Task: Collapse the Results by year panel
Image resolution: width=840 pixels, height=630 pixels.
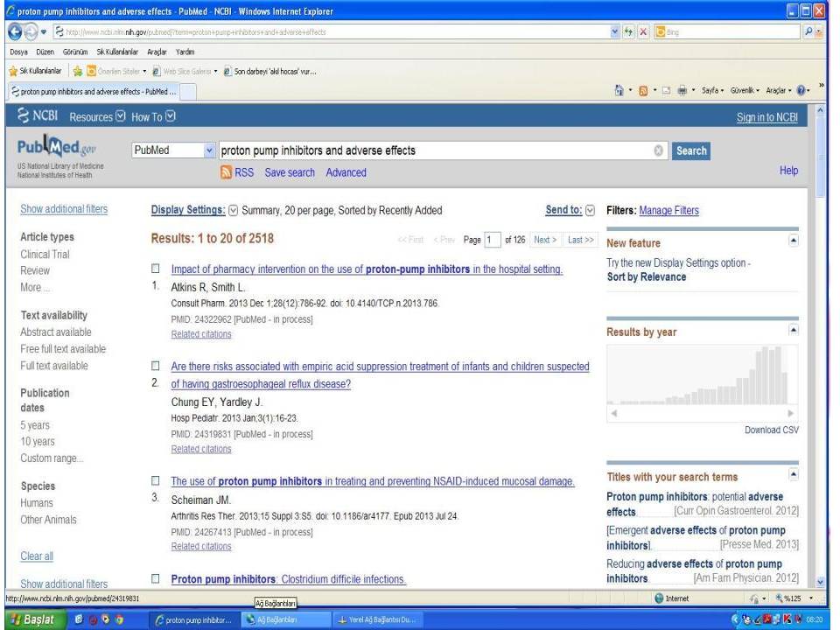Action: (x=794, y=330)
